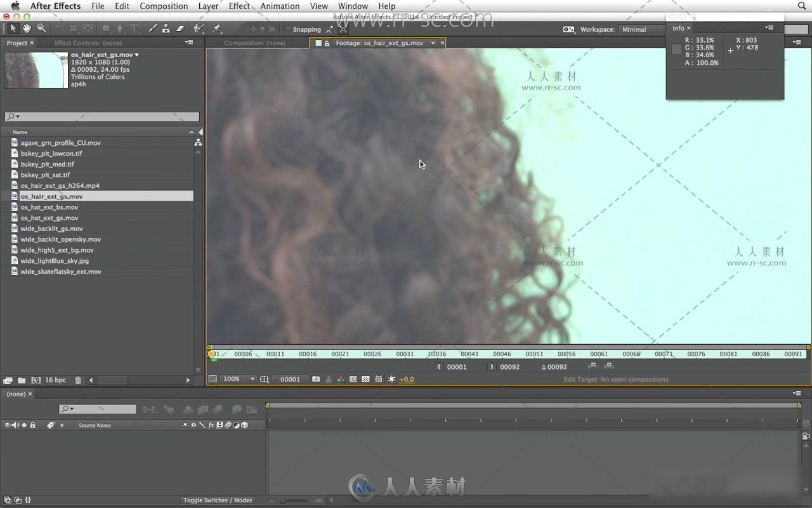Select the Roto Brush tool
Screen dimensions: 812x508
[199, 29]
